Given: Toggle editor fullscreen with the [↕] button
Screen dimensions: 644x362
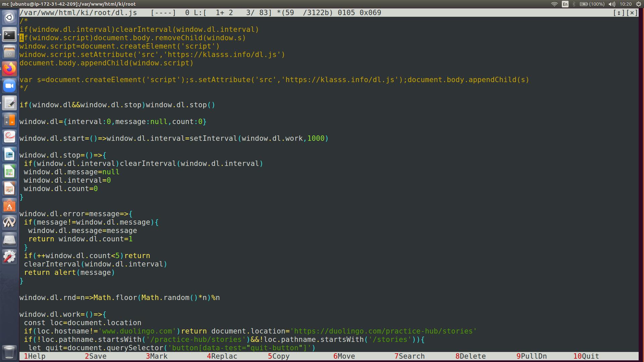Looking at the screenshot, I should click(x=619, y=13).
